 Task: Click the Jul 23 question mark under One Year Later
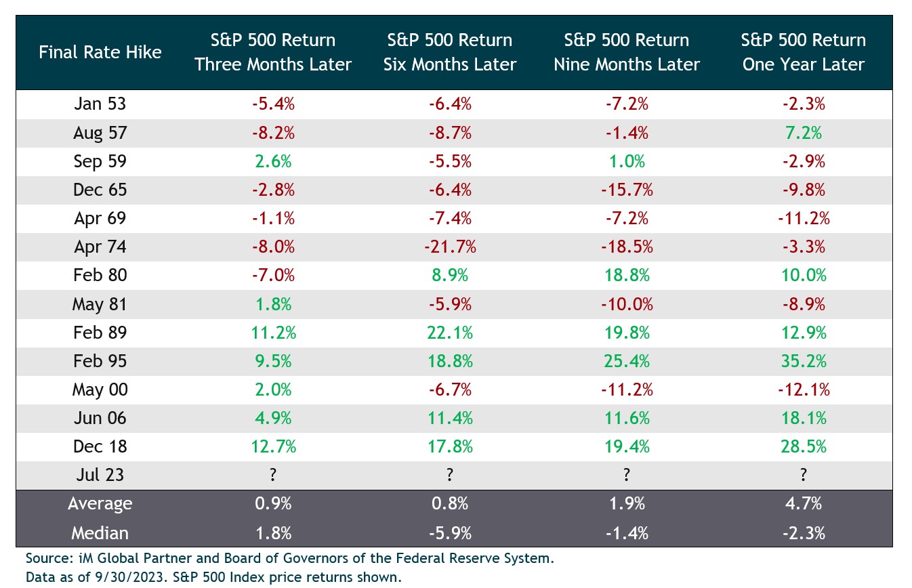[803, 475]
